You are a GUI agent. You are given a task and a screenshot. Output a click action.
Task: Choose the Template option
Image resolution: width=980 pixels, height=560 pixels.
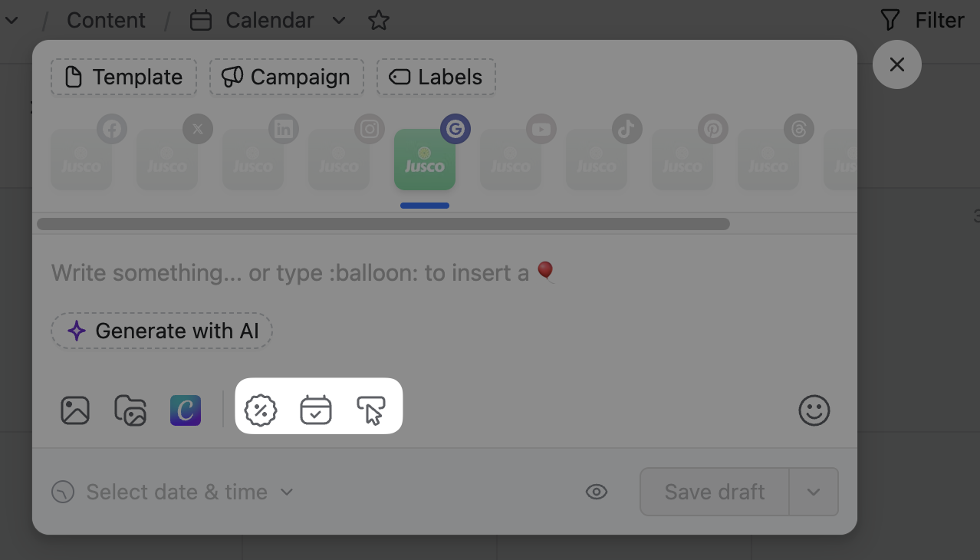point(124,77)
